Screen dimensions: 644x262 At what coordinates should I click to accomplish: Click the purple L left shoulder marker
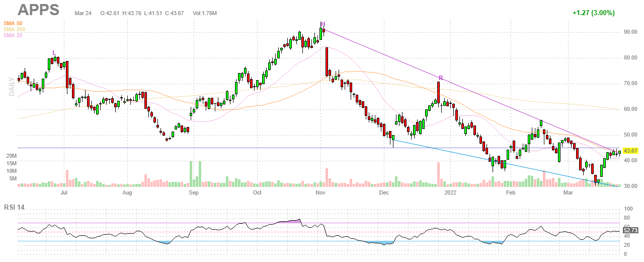point(54,52)
